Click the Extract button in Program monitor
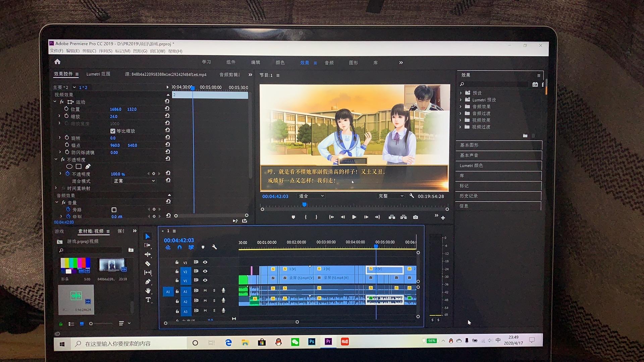Screen dimensions: 644x362 pos(404,217)
